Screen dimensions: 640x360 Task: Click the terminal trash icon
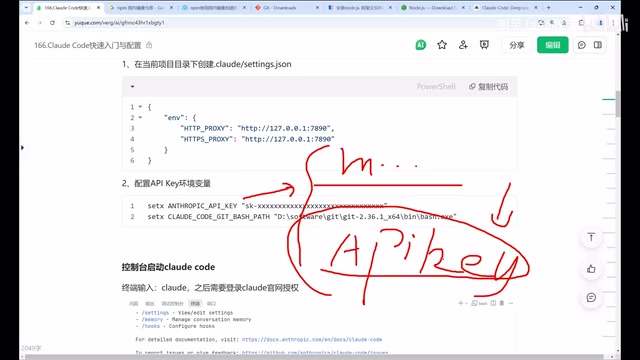[502, 303]
